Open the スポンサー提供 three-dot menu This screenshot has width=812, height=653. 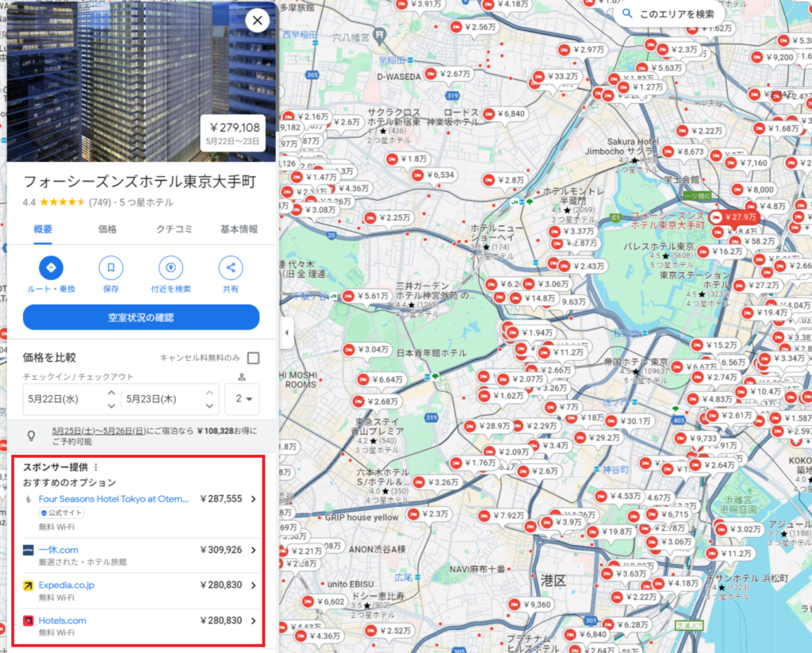(96, 467)
